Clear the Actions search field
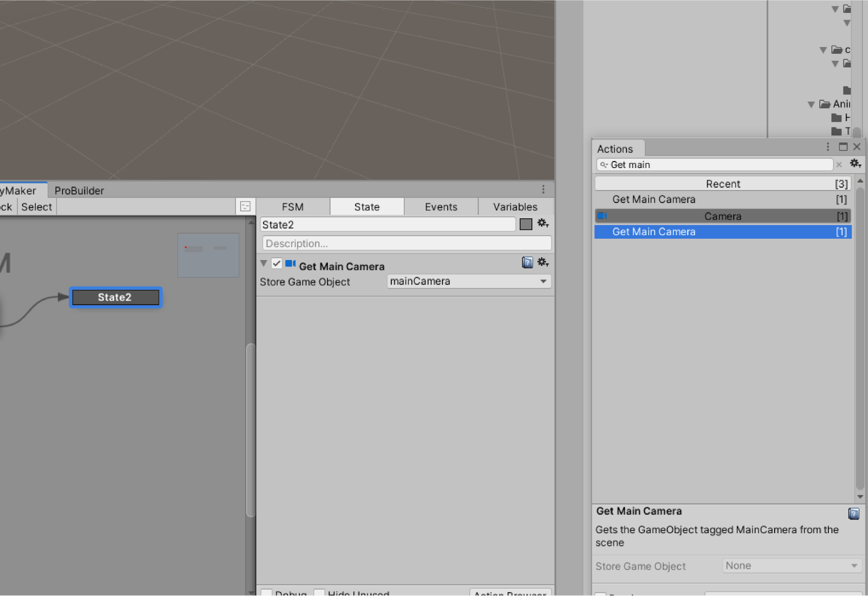Screen dimensions: 868x596 tap(839, 165)
